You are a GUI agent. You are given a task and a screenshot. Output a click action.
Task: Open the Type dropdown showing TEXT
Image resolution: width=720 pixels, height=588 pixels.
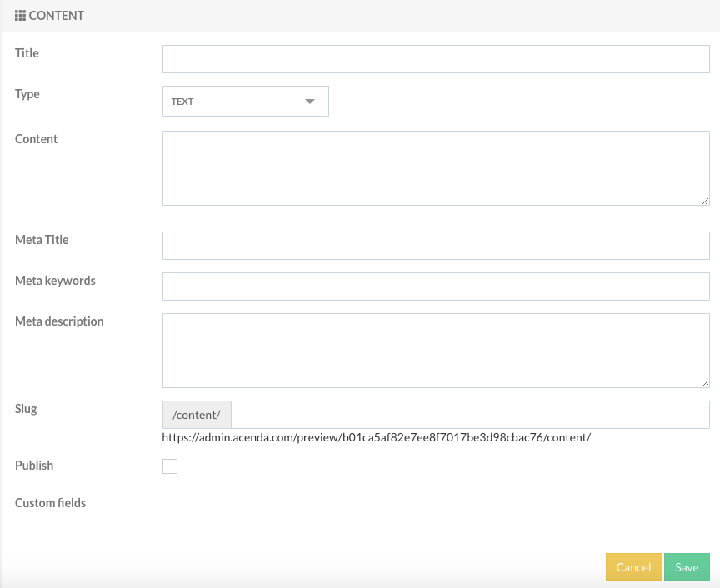246,101
